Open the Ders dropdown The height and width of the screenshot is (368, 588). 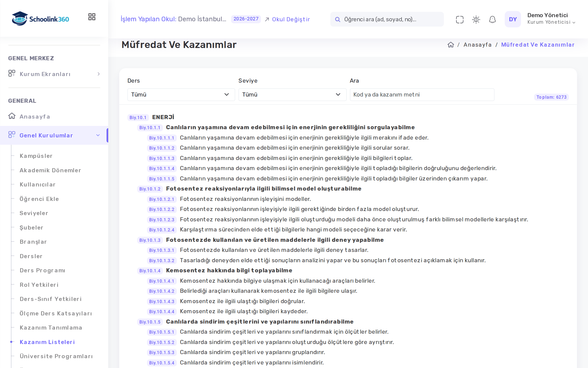point(181,95)
